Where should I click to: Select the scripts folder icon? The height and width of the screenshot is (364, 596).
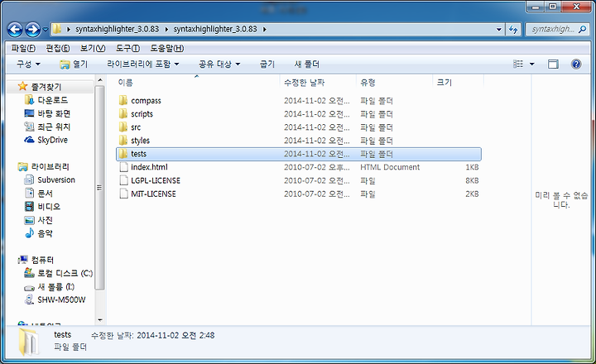[123, 113]
